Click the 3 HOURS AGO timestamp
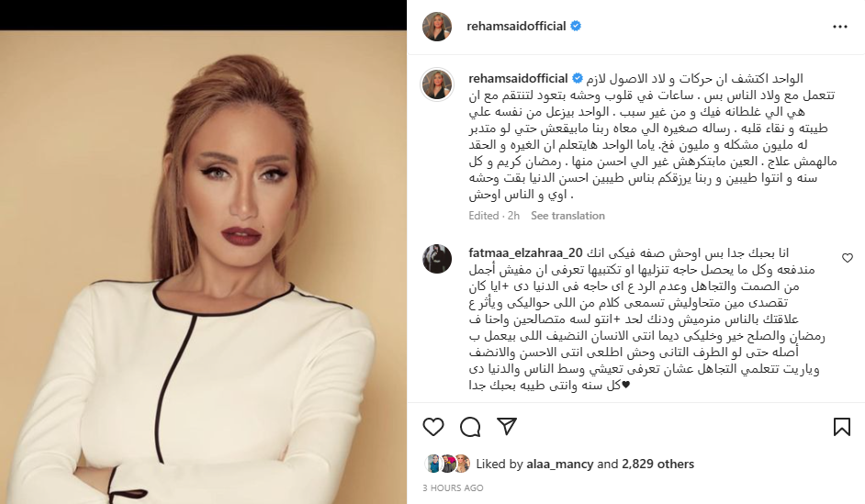Screen dimensions: 865x504 pos(453,488)
